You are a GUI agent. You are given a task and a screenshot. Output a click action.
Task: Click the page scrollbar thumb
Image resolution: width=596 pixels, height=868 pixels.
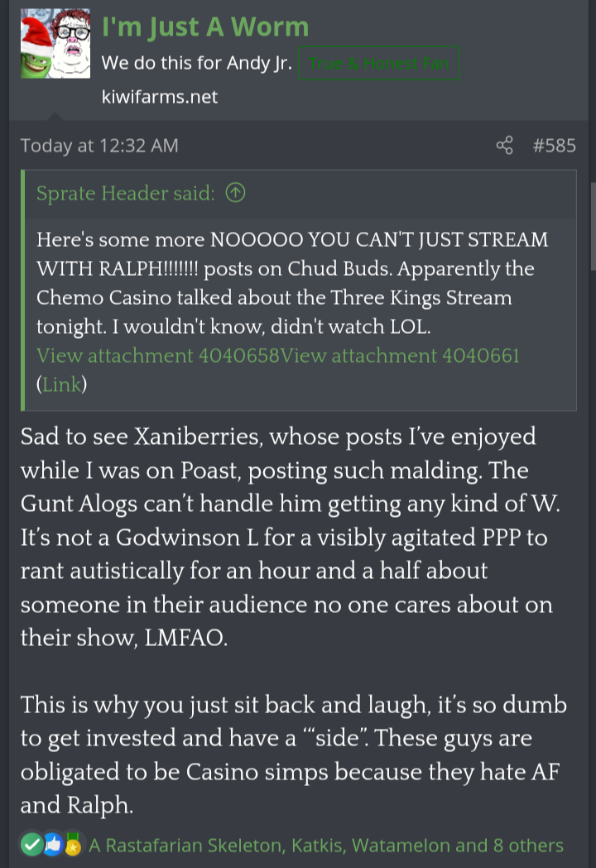tap(593, 219)
